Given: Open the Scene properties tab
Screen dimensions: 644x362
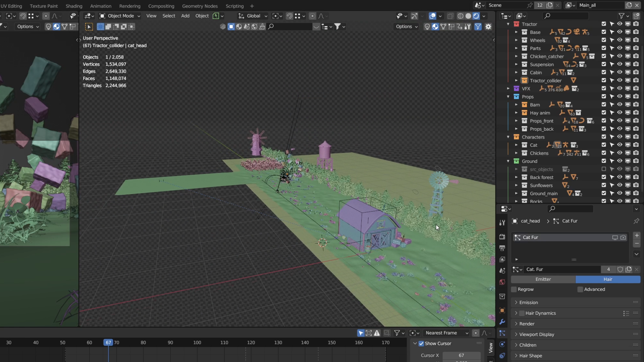Looking at the screenshot, I should tap(502, 271).
